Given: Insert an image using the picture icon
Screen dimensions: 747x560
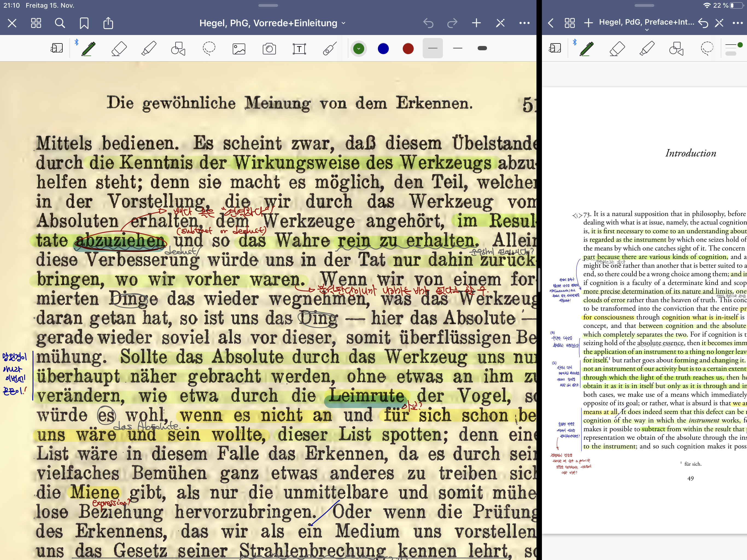Looking at the screenshot, I should pyautogui.click(x=239, y=49).
